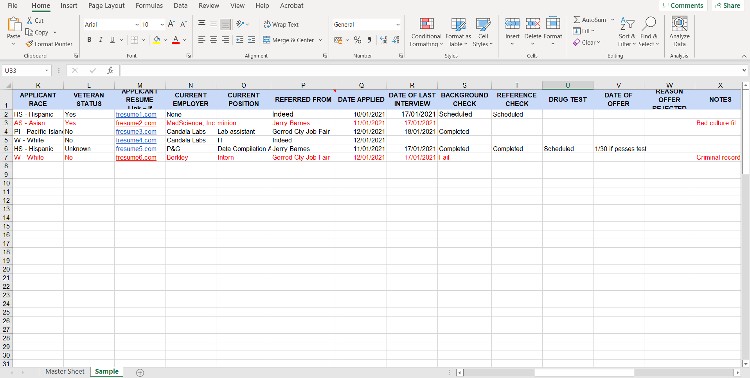Image resolution: width=750 pixels, height=378 pixels.
Task: Click the Increase Indent icon
Action: pos(251,40)
